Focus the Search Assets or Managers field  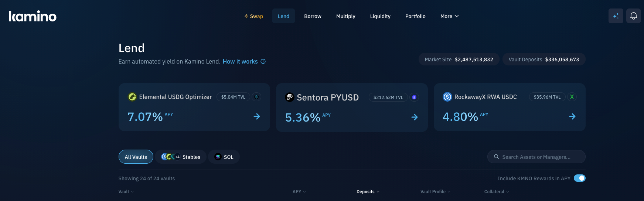536,157
